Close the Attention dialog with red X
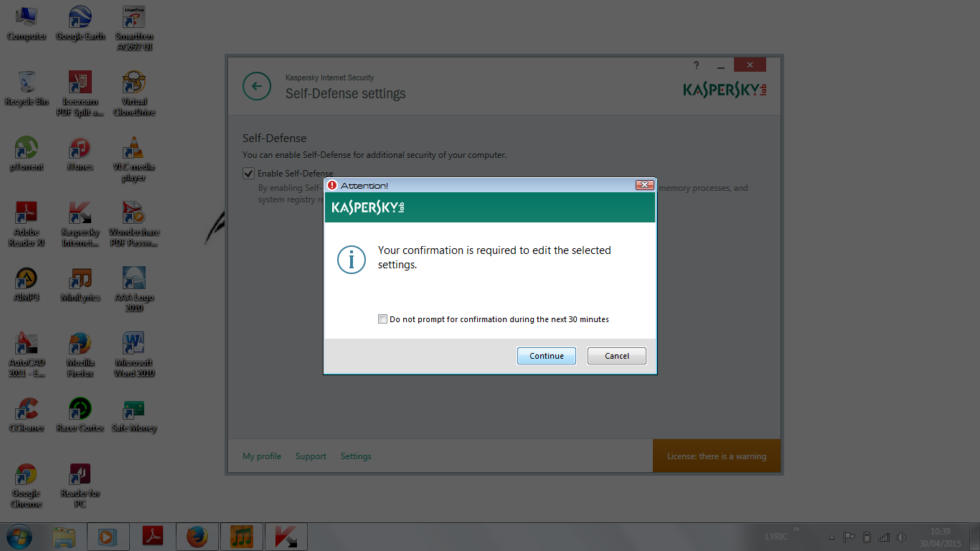Image resolution: width=980 pixels, height=551 pixels. [x=644, y=185]
